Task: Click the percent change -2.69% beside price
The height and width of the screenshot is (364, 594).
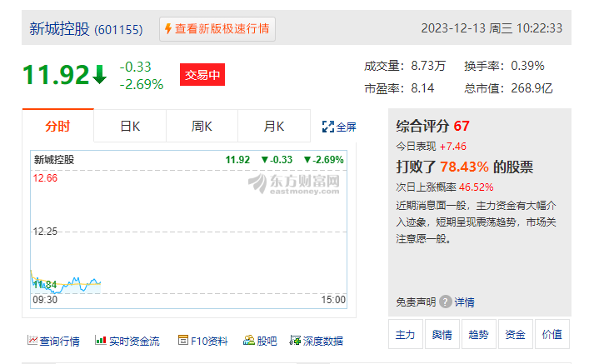Action: 142,84
